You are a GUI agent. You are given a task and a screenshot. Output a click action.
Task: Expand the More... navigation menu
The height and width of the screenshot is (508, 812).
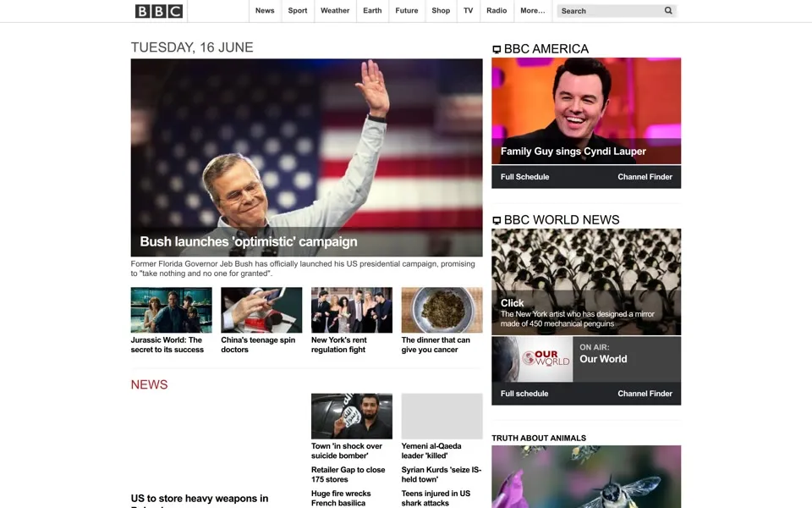(532, 10)
